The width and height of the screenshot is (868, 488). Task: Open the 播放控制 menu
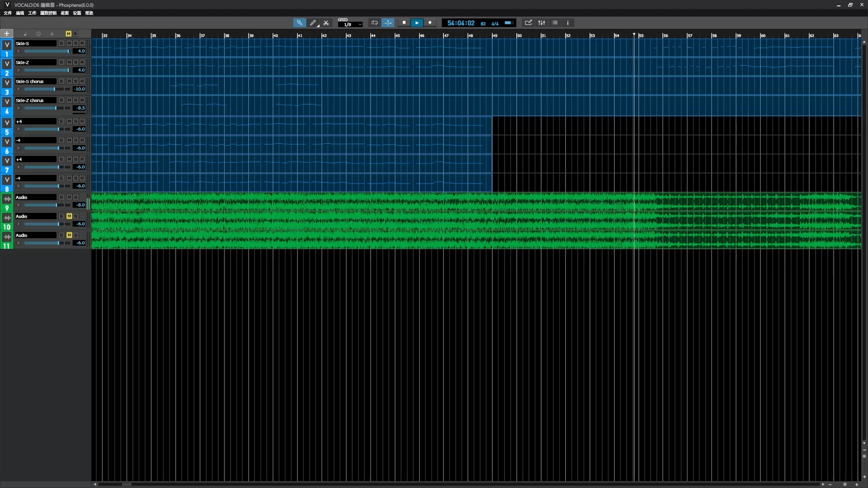tap(48, 13)
